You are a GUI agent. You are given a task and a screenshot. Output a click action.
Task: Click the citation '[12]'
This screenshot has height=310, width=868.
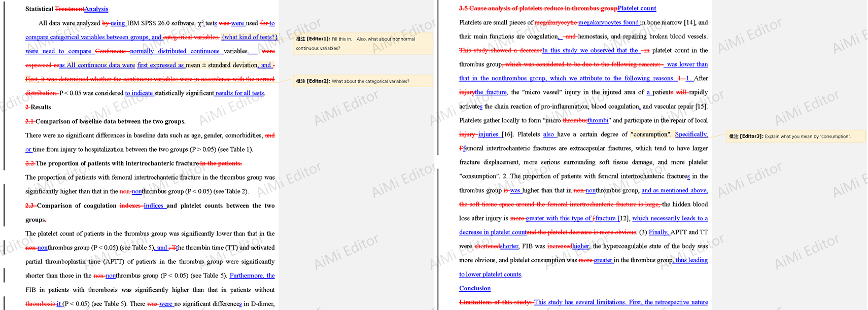point(623,218)
